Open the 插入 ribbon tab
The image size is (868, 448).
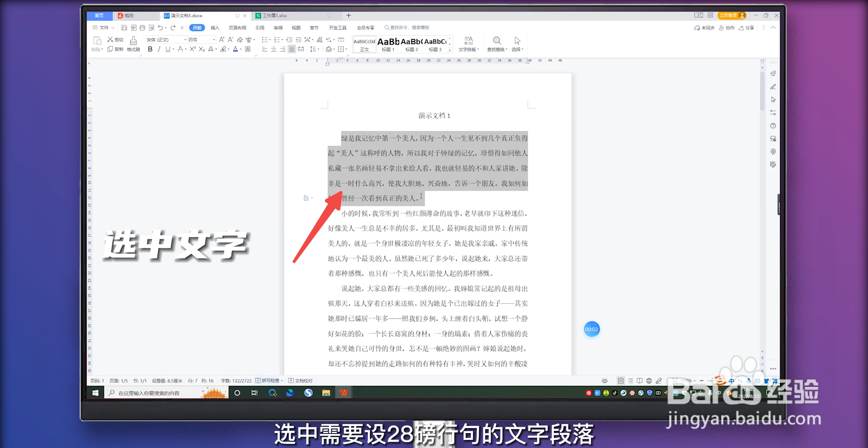pos(215,28)
